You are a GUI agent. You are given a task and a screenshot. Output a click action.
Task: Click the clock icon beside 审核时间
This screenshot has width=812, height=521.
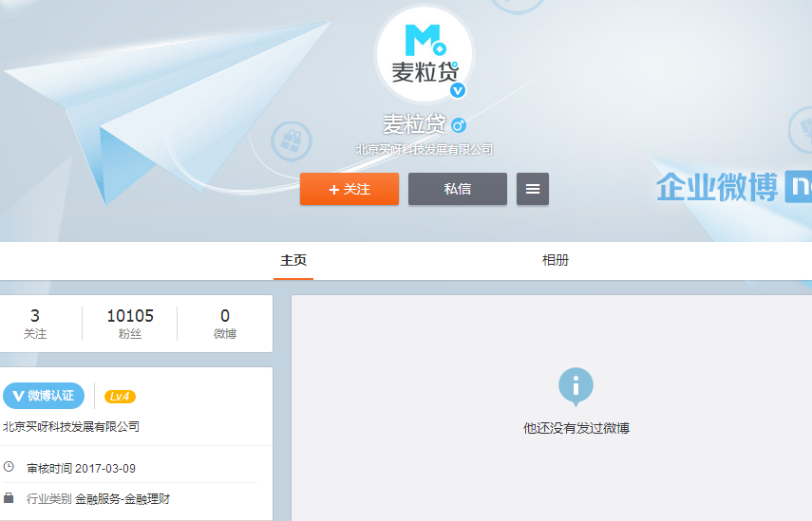click(9, 467)
